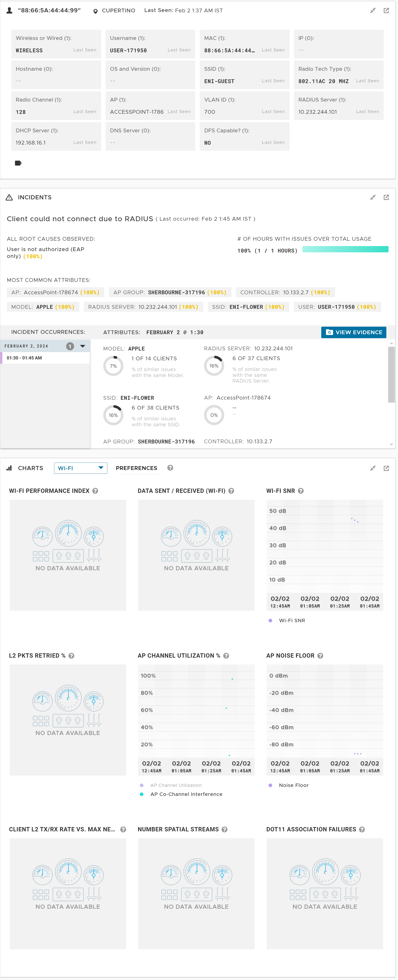Click the Wi-Fi SNR purple legend dot
398x980 pixels.
pos(270,621)
